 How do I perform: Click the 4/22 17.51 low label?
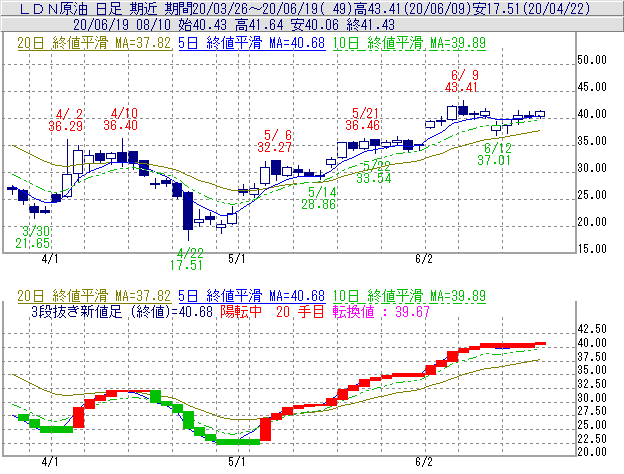point(186,259)
